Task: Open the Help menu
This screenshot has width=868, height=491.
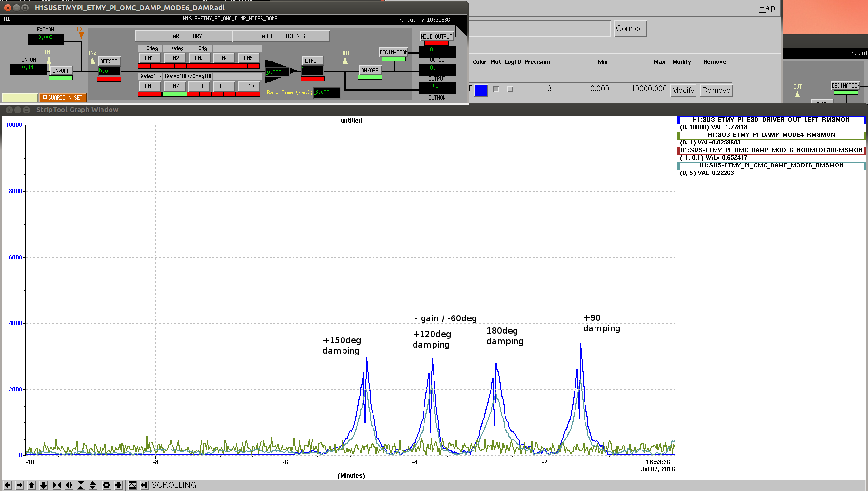Action: (x=767, y=8)
